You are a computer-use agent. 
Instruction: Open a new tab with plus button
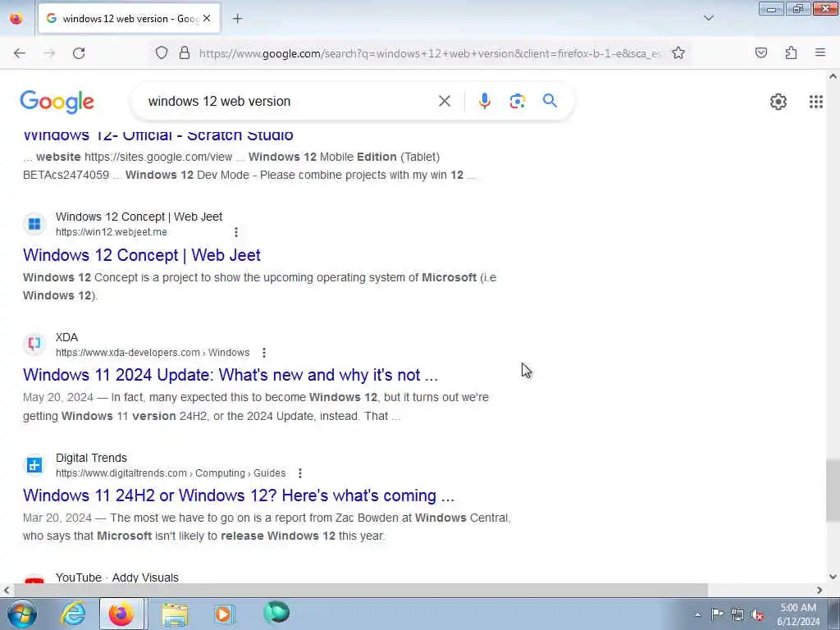point(238,19)
